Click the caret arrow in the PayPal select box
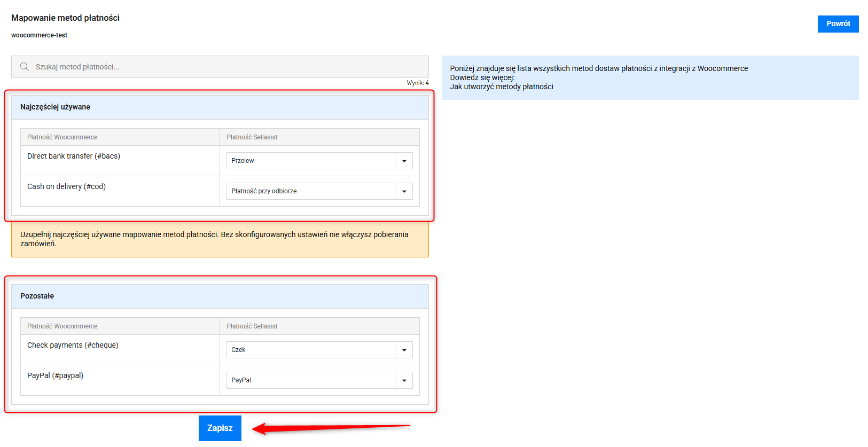The width and height of the screenshot is (868, 447). pyautogui.click(x=404, y=380)
